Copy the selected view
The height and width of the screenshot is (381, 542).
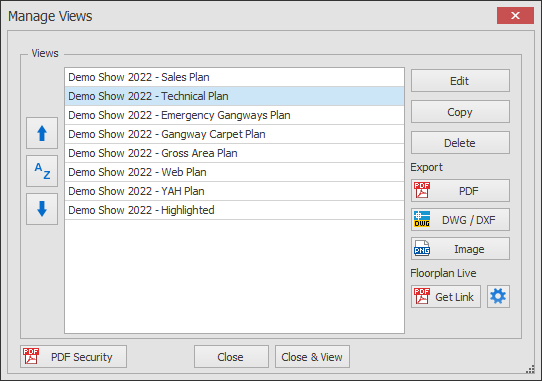click(x=460, y=112)
